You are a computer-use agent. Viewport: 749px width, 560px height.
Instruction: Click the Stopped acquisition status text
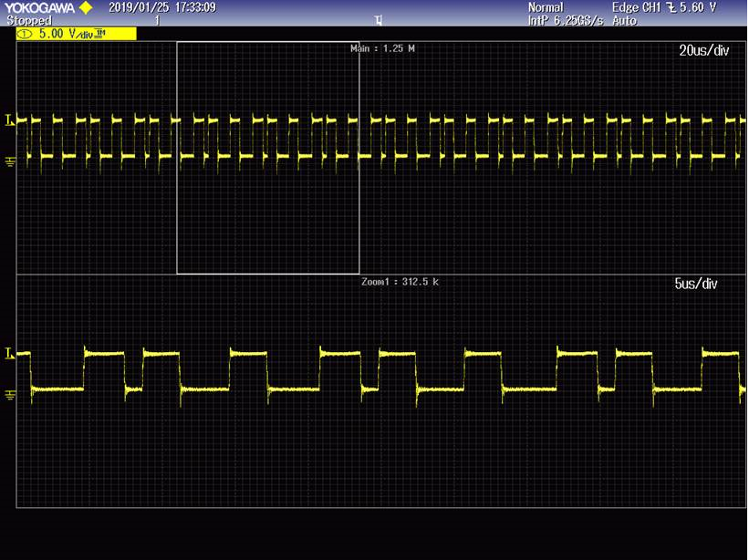coord(28,21)
